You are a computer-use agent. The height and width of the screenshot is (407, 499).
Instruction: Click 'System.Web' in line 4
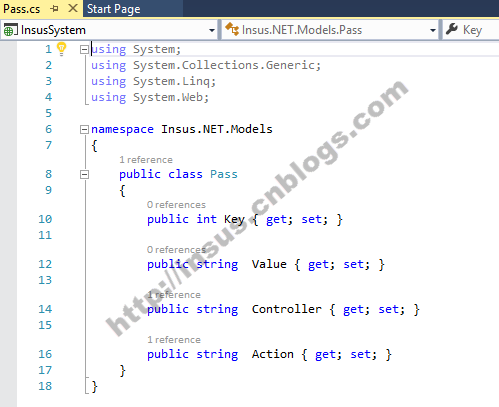pos(168,97)
